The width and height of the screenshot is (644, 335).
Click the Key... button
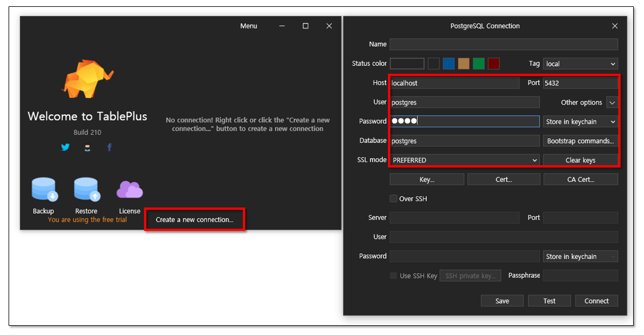427,179
